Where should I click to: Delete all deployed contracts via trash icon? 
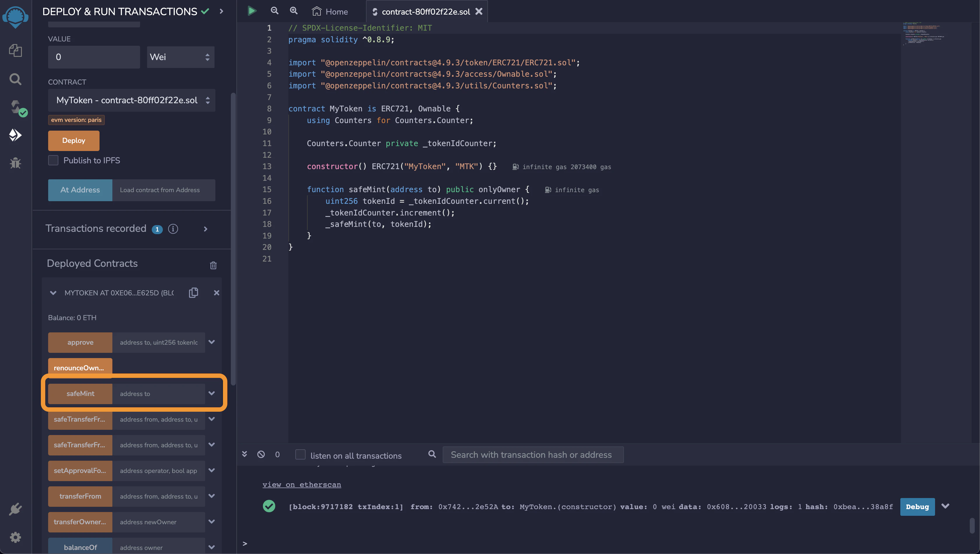[213, 265]
